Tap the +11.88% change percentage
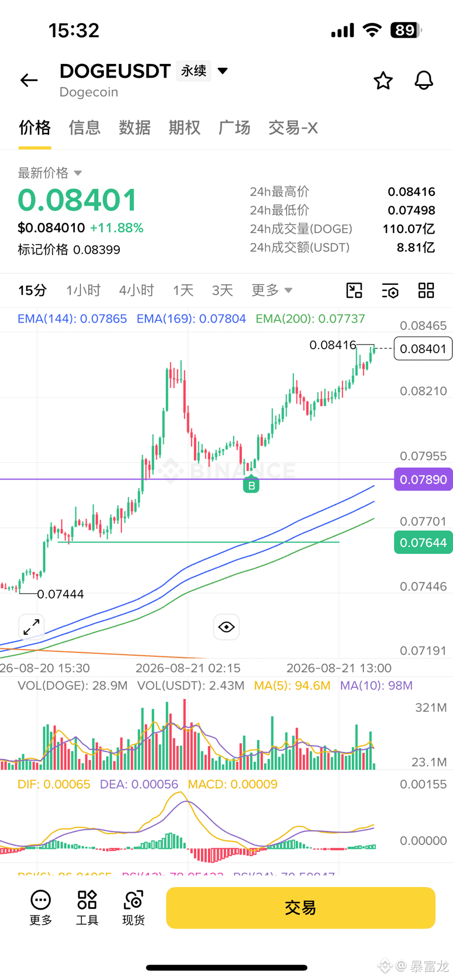The height and width of the screenshot is (980, 453). click(x=117, y=228)
